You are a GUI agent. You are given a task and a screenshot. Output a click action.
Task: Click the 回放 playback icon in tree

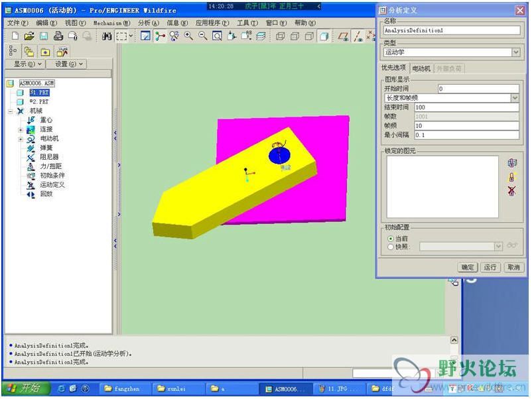point(31,194)
